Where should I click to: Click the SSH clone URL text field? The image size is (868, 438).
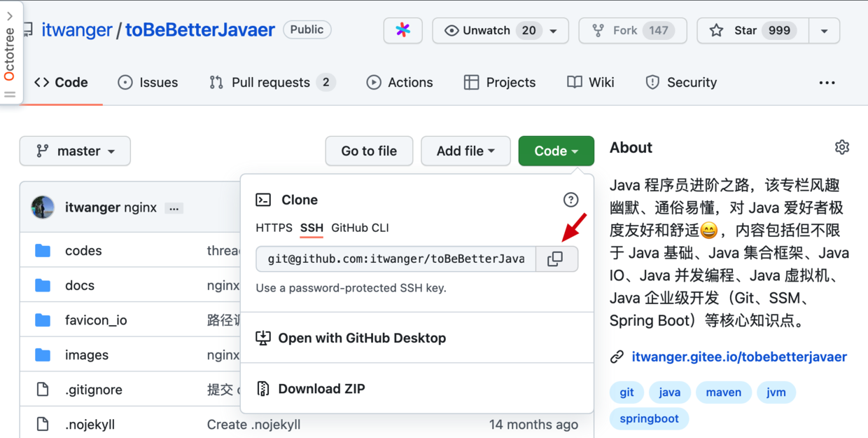click(395, 259)
